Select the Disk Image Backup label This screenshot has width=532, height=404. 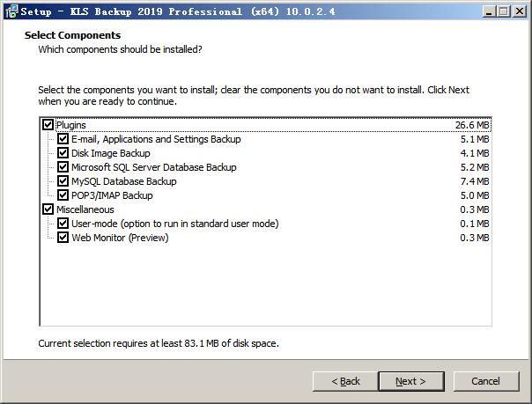click(111, 153)
